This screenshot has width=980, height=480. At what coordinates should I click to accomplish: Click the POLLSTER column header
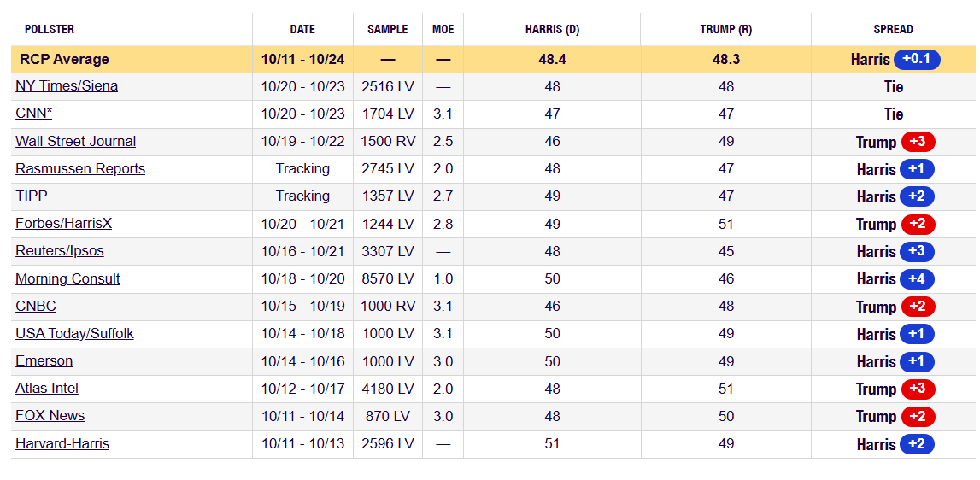pyautogui.click(x=50, y=29)
